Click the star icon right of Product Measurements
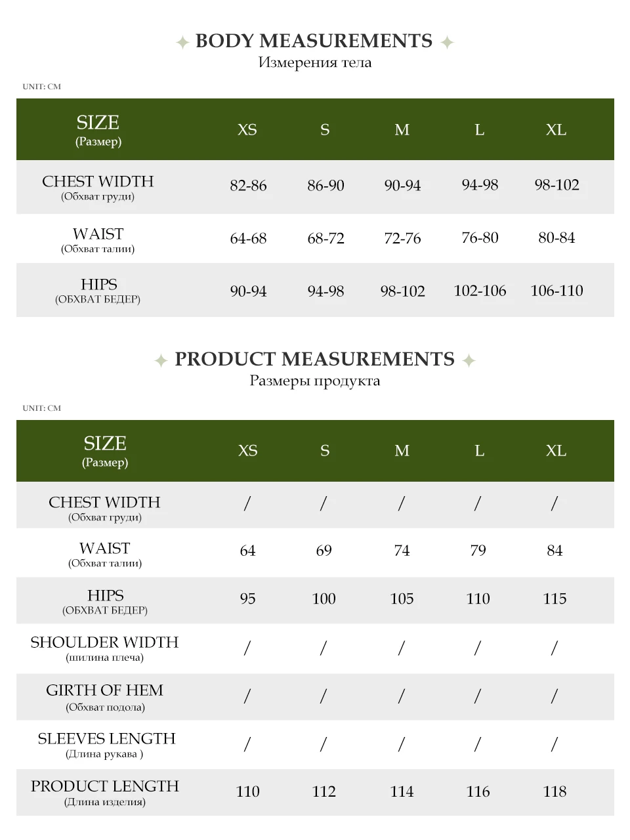630x840 pixels. point(469,360)
